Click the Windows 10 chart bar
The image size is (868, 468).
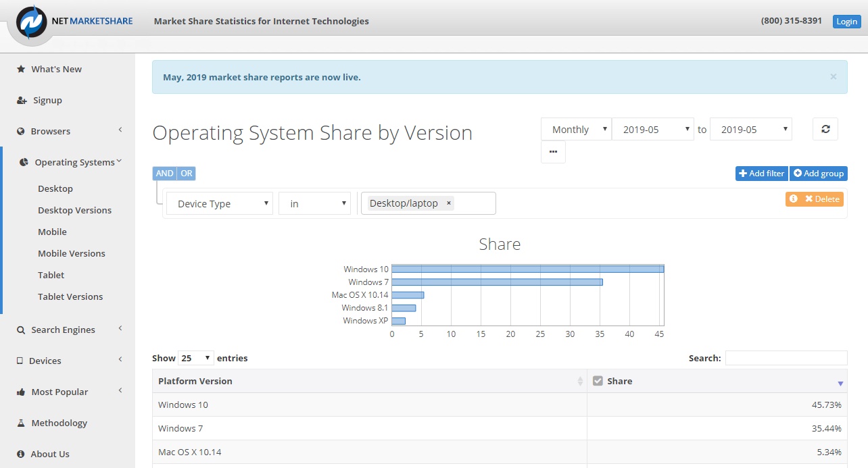point(528,269)
